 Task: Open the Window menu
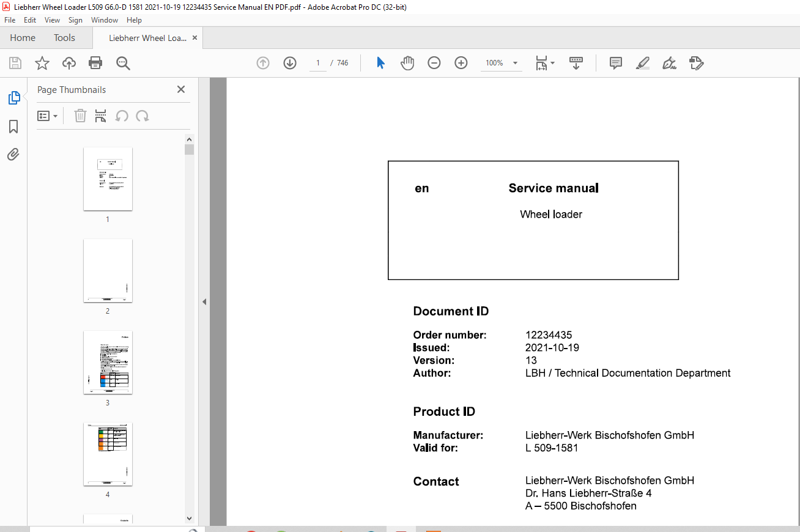pos(105,20)
